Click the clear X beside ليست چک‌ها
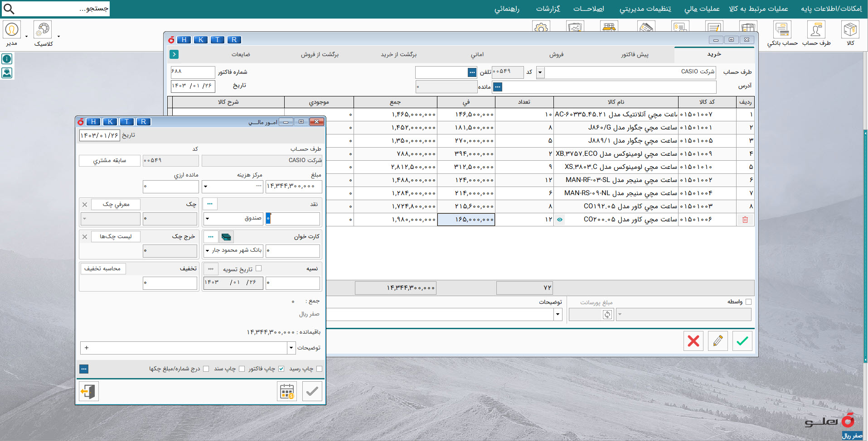Viewport: 868px width, 441px height. click(85, 237)
